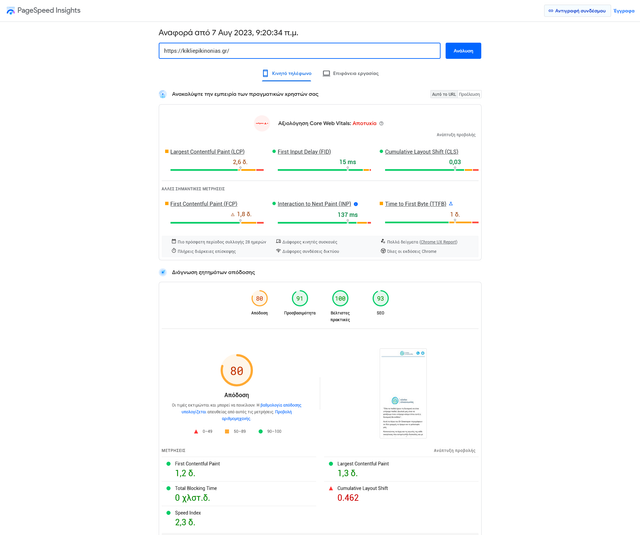Click the flask icon next to TTFB

[x=451, y=204]
